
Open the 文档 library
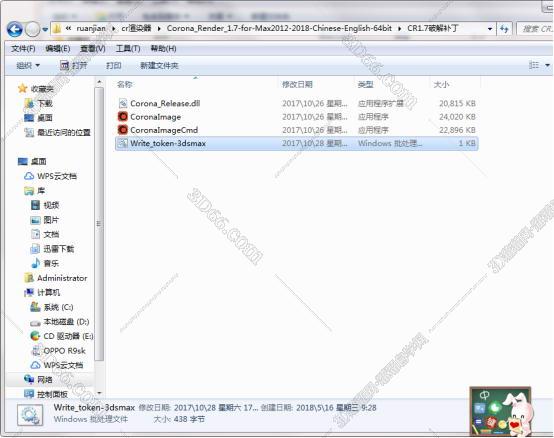(45, 234)
